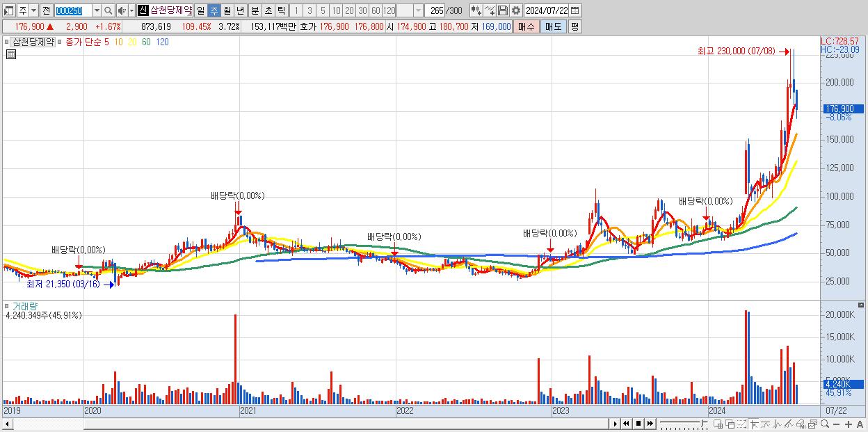Viewport: 868px width, 432px height.
Task: Click the magnifier zoom icon in bottom toolbar
Action: pos(825,424)
